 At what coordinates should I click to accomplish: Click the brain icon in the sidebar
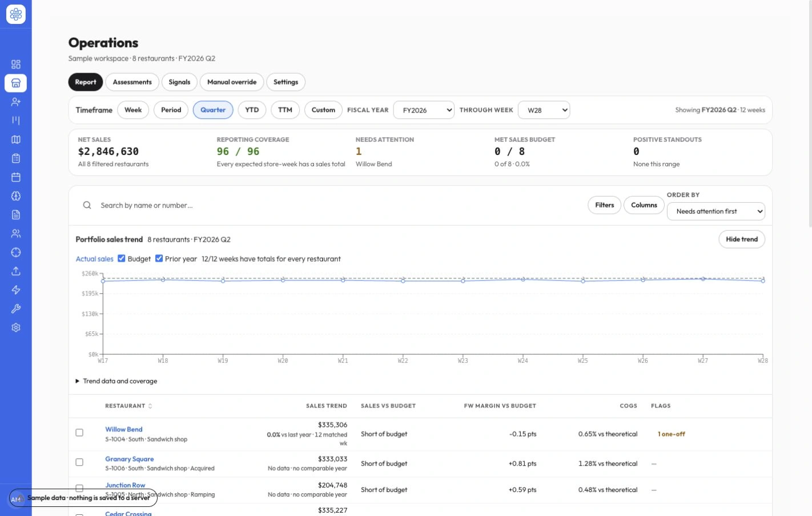[x=16, y=196]
